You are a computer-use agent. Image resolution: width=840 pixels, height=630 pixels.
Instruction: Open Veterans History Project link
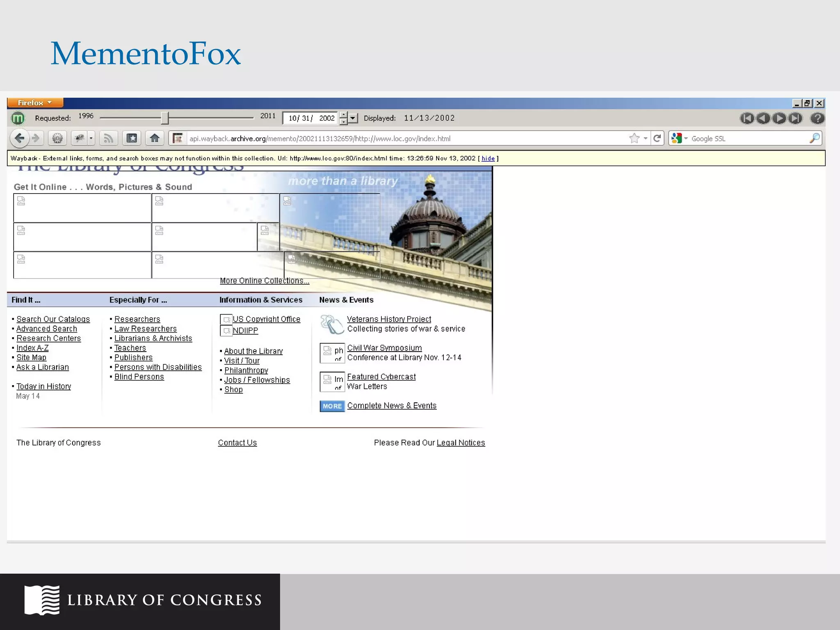pyautogui.click(x=389, y=319)
